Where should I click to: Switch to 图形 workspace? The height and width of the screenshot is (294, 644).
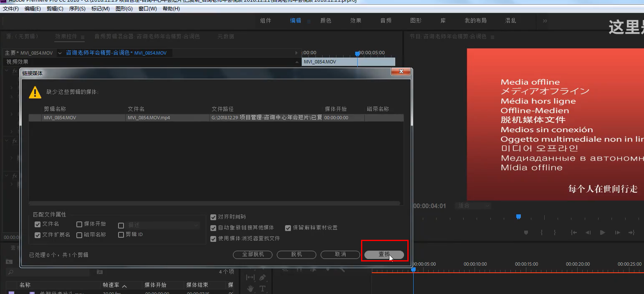[416, 20]
